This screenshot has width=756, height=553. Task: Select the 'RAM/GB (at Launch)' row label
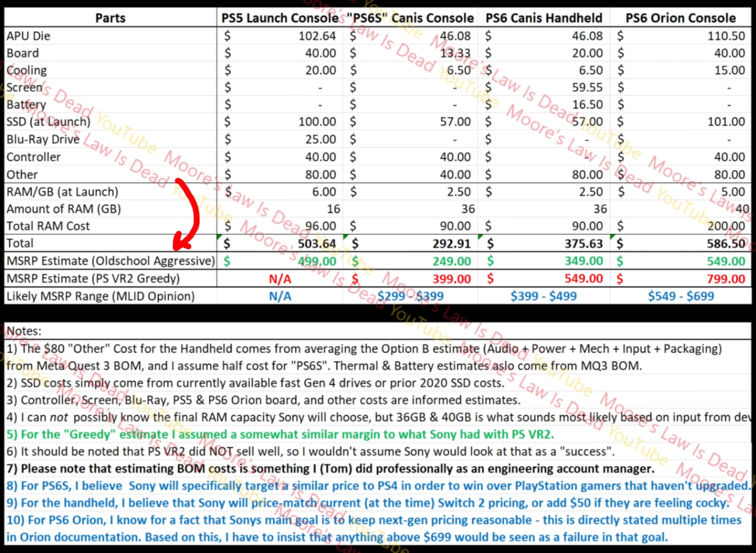(62, 192)
